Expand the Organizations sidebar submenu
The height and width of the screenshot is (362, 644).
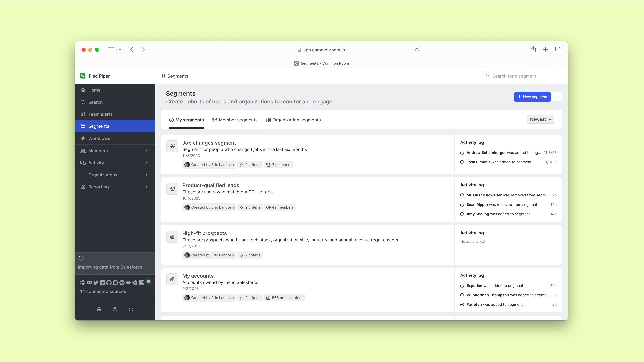(147, 175)
